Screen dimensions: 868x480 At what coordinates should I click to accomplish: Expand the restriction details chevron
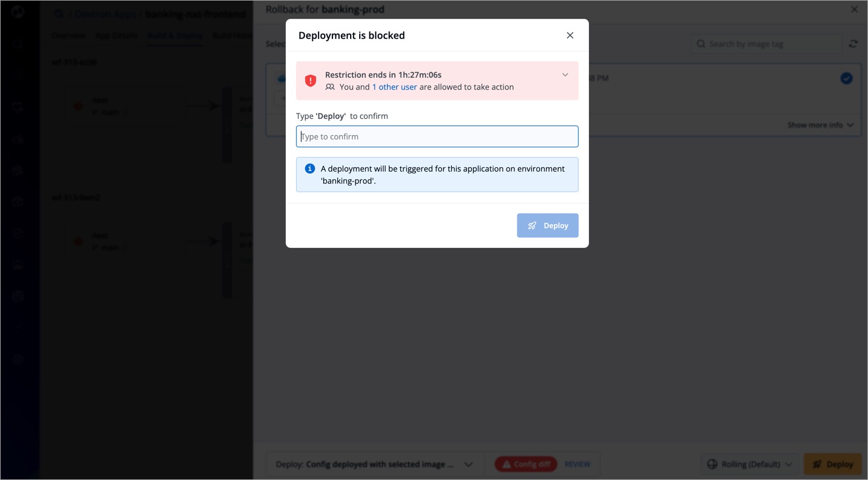565,75
